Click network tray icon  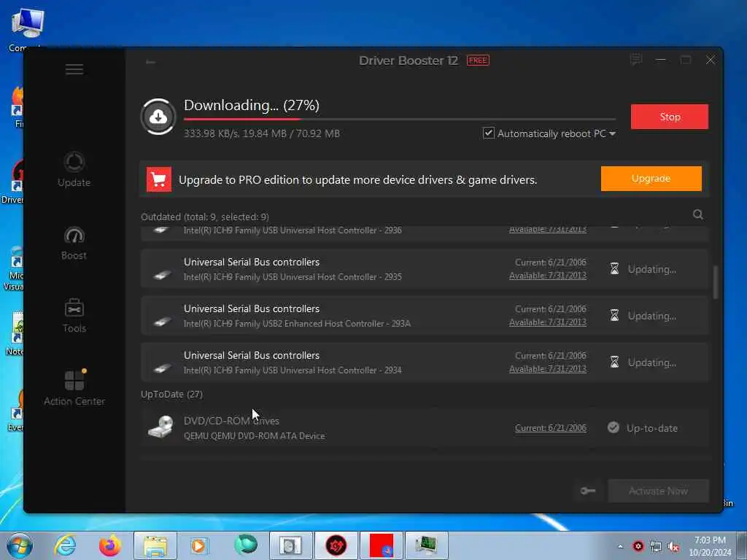tap(656, 547)
